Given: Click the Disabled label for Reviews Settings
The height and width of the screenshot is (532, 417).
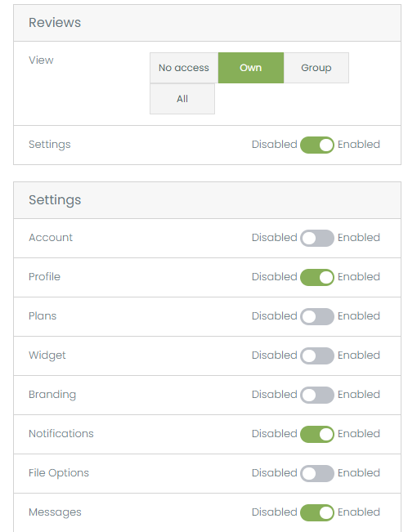Looking at the screenshot, I should coord(275,145).
